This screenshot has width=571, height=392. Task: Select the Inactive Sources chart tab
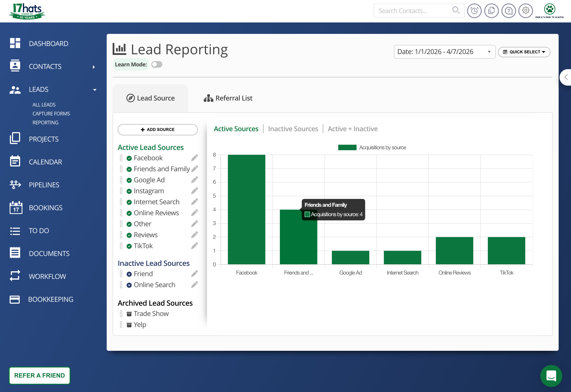(x=293, y=129)
